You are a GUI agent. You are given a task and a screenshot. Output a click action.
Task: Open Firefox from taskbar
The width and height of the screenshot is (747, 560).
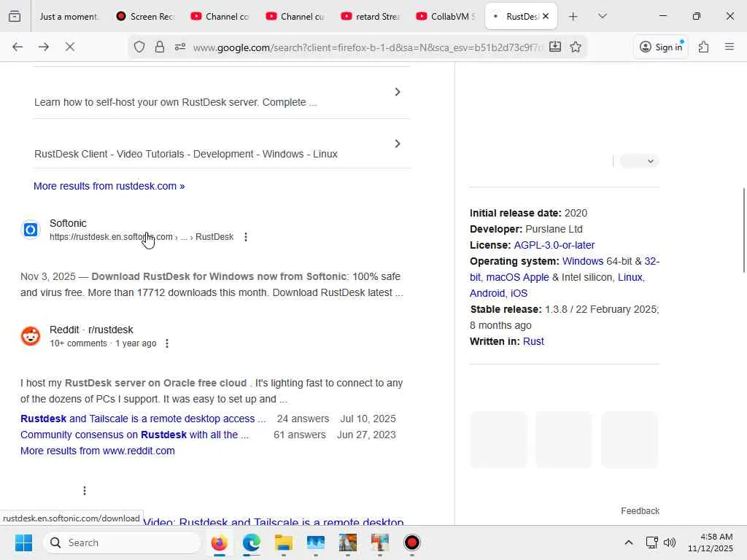(219, 542)
